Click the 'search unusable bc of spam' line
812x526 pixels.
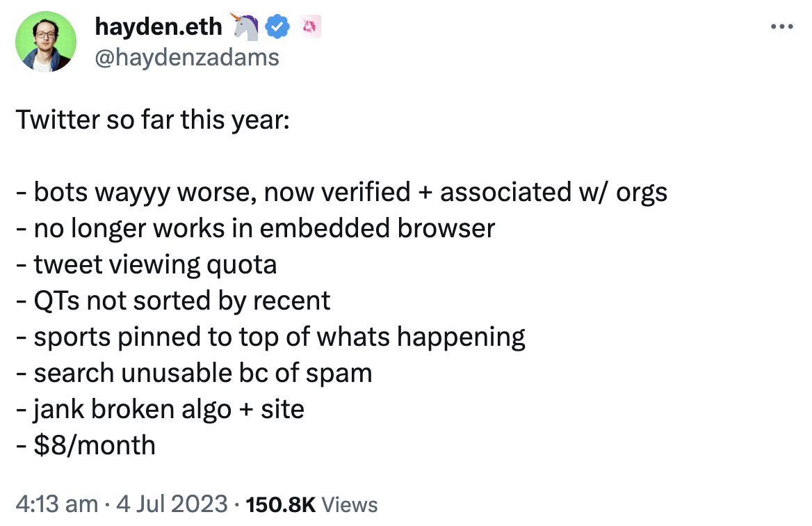[x=194, y=373]
